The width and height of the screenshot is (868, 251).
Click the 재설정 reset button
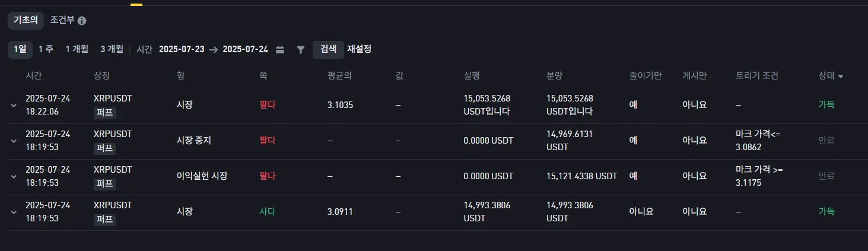359,49
